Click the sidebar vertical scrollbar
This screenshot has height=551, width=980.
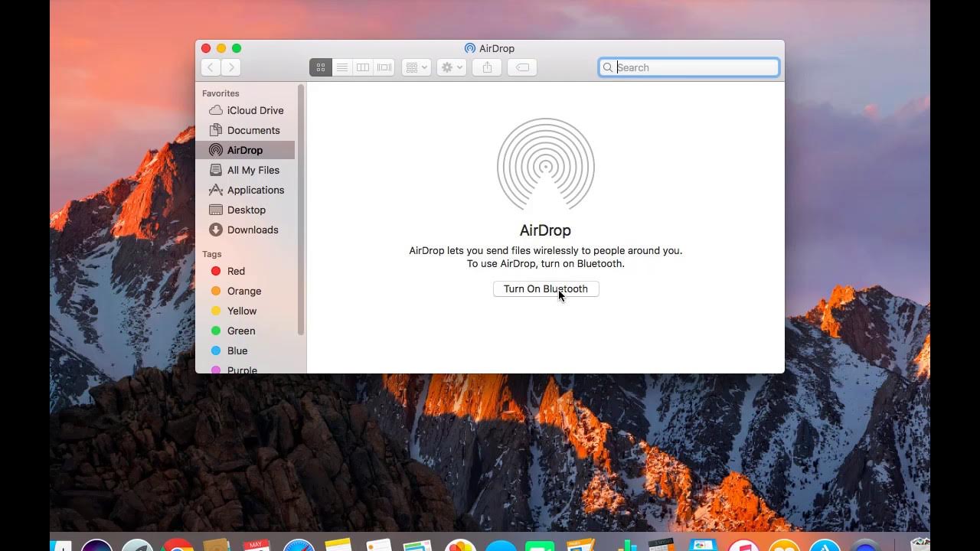pyautogui.click(x=301, y=210)
